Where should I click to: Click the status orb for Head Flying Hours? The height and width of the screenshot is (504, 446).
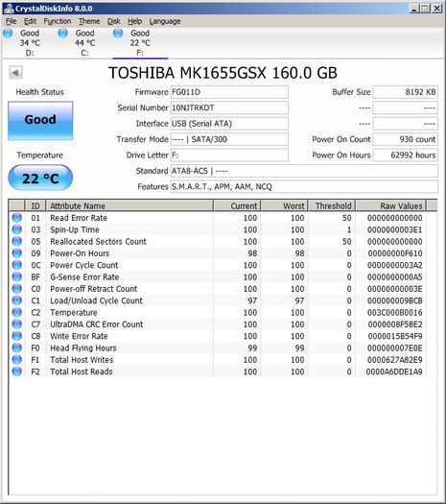[x=16, y=348]
